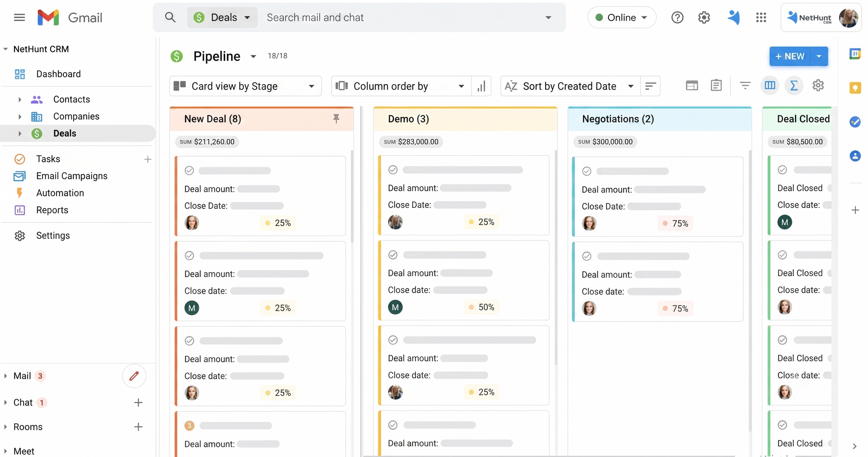
Task: Check the second New Deal card circle
Action: tap(189, 256)
